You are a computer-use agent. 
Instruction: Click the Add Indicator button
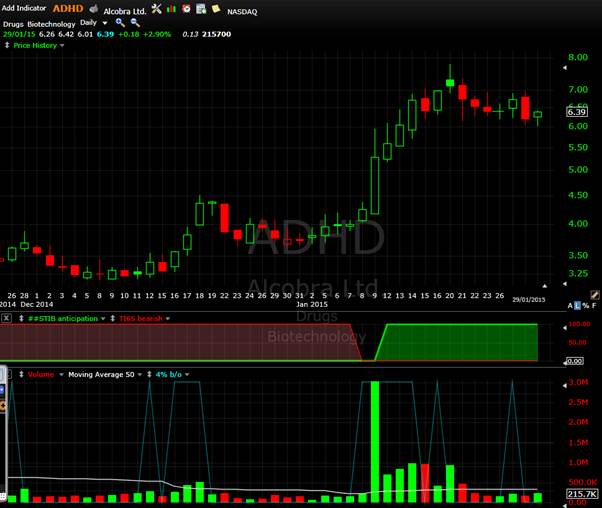[24, 8]
